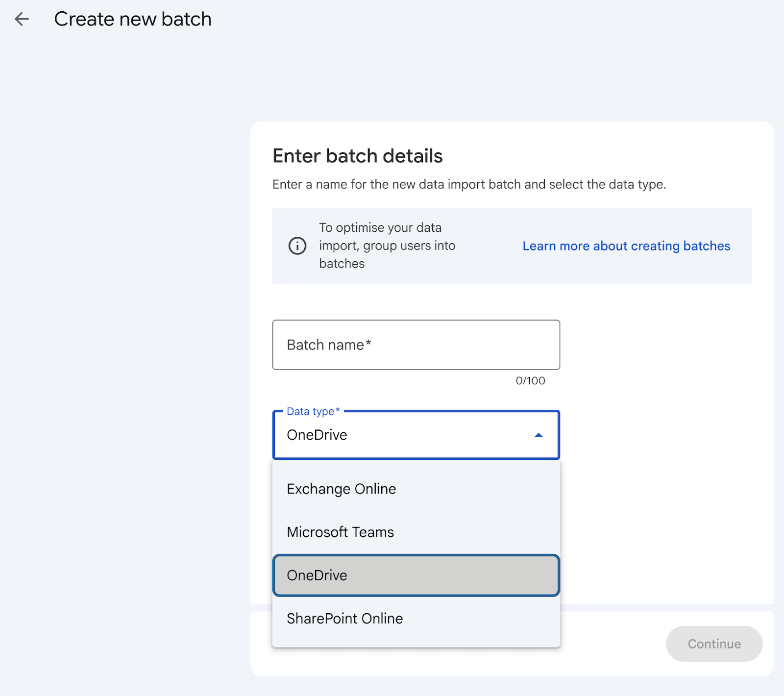Click empty list space below SharePoint Online
Viewport: 784px width, 696px height.
pos(416,643)
